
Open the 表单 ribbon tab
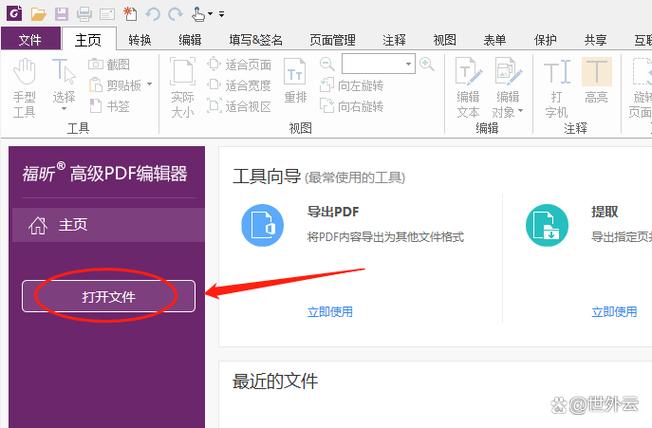495,40
